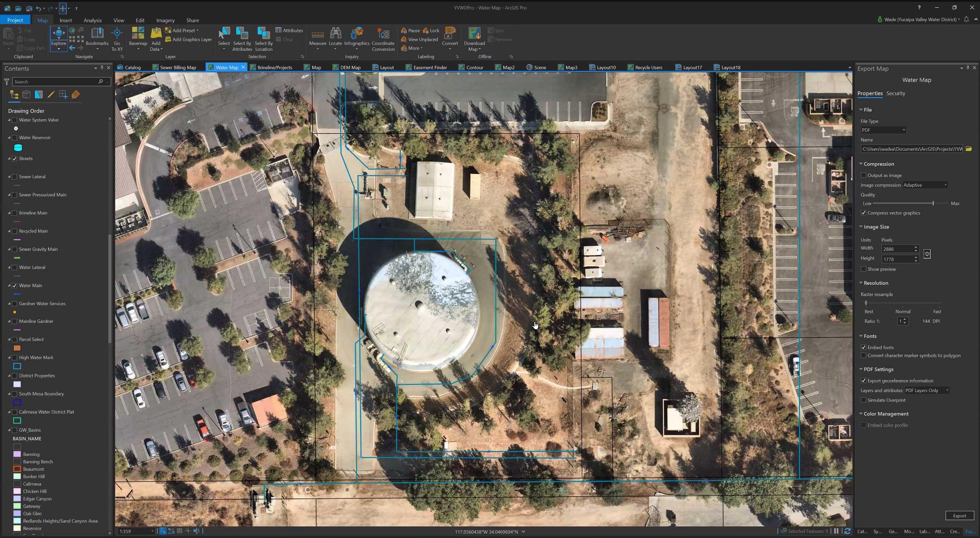Collapse the PDF Settings section

[861, 369]
